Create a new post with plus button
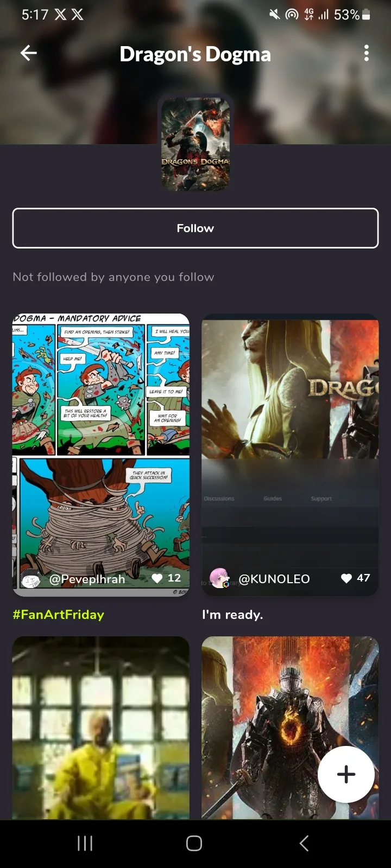 pos(346,774)
